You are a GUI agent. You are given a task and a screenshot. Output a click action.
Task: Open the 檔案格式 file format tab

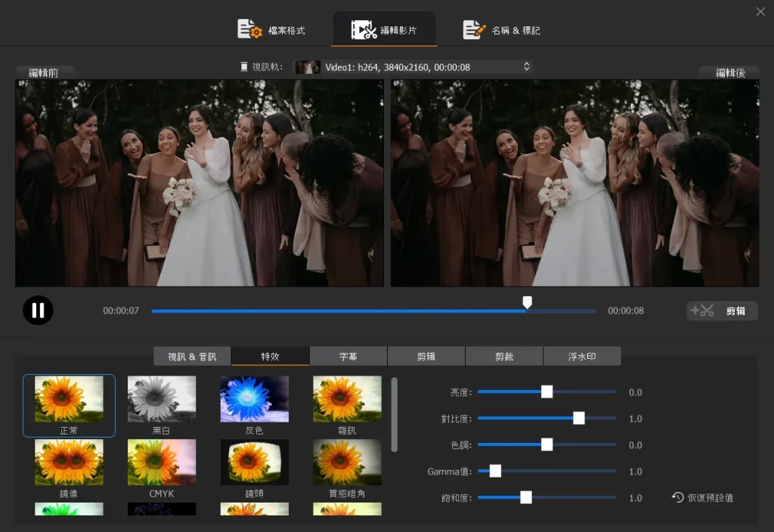[x=271, y=29]
